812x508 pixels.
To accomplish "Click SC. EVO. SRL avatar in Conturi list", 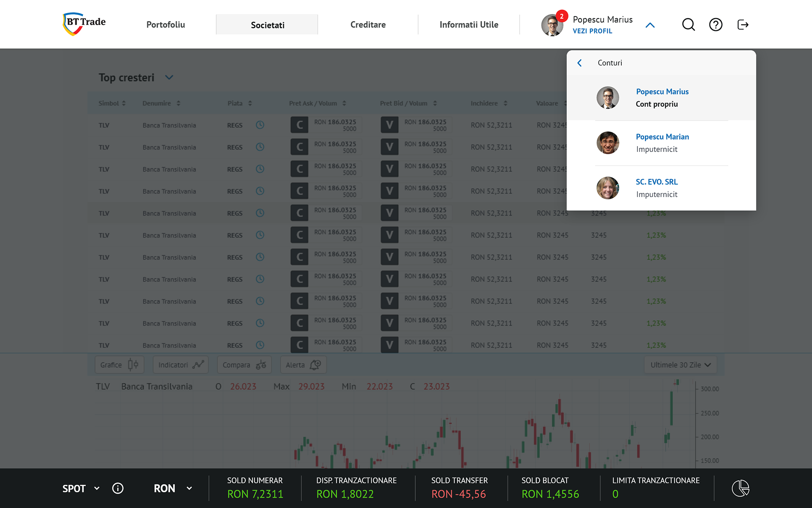I will point(608,188).
